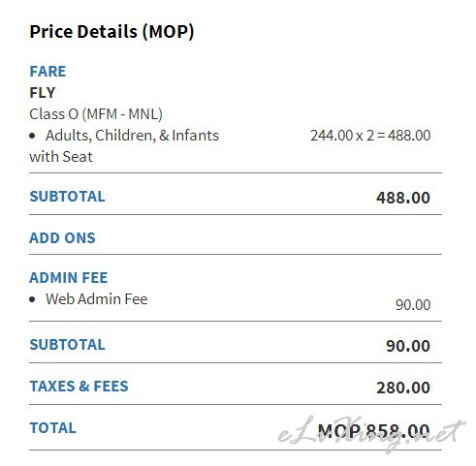The width and height of the screenshot is (476, 466).
Task: Click the second SUBTOTAL label
Action: tap(67, 345)
